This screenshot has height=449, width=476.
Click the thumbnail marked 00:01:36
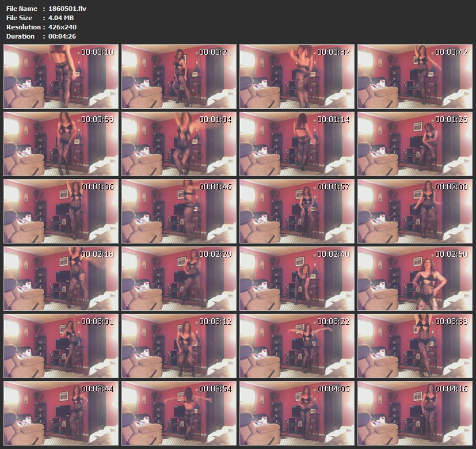(61, 211)
